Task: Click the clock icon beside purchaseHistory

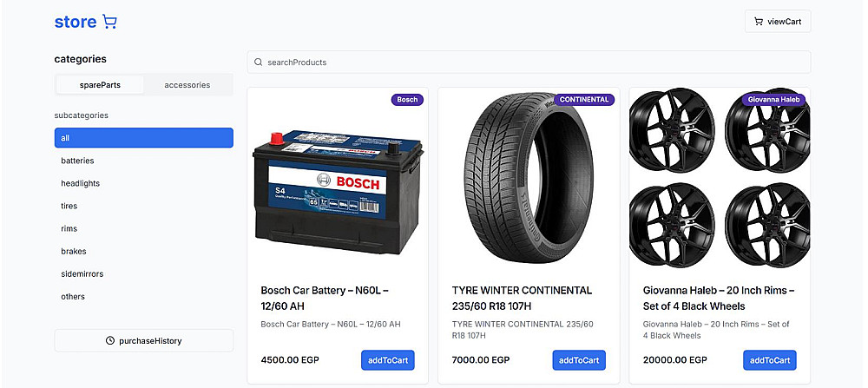Action: click(x=110, y=341)
